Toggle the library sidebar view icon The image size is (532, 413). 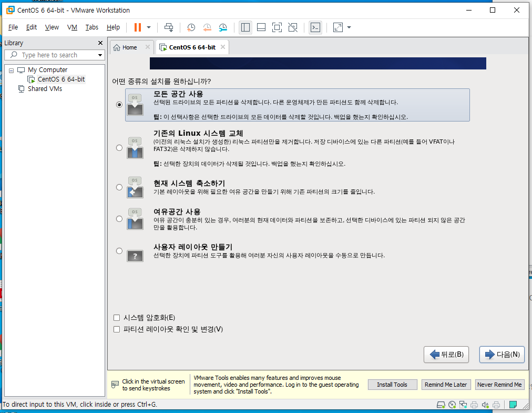(245, 27)
